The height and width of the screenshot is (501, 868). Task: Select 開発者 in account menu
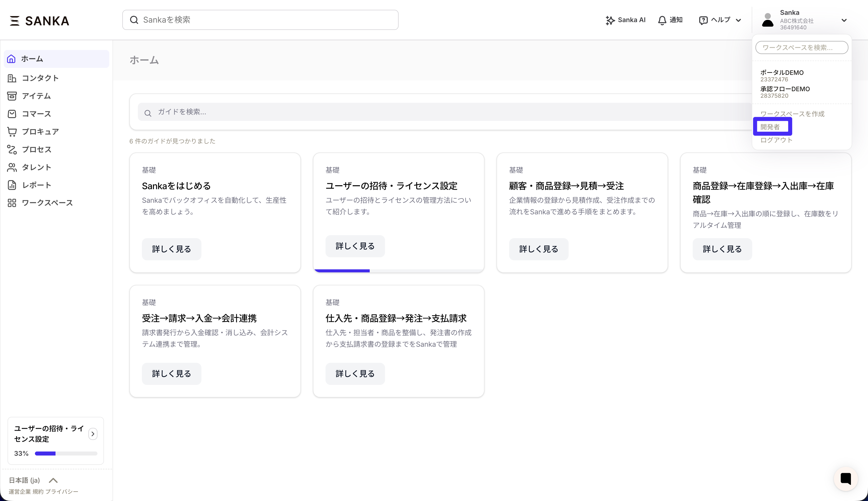[770, 127]
